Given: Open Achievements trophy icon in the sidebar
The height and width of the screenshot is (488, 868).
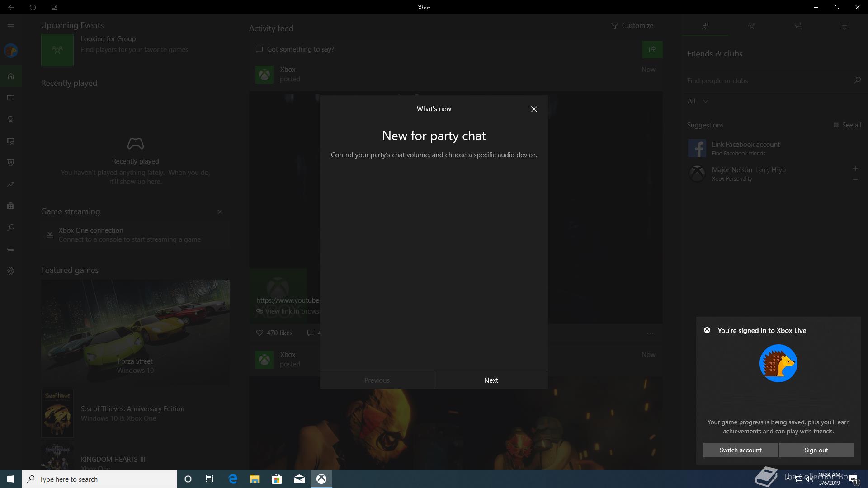Looking at the screenshot, I should [11, 119].
